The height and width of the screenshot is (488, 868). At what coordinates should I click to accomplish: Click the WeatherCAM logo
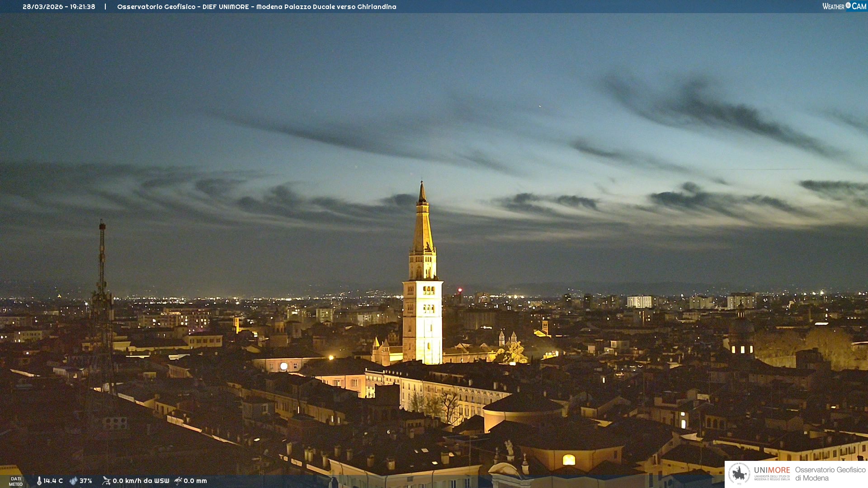coord(844,6)
